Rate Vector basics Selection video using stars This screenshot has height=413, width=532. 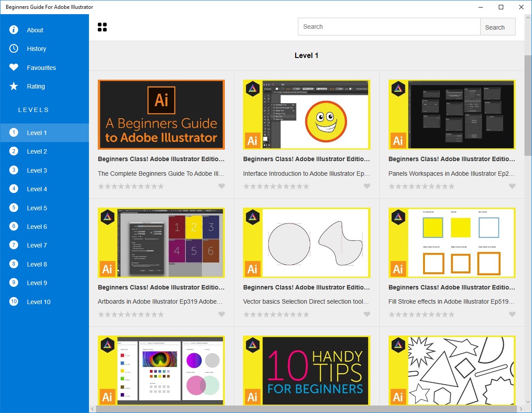click(x=276, y=314)
